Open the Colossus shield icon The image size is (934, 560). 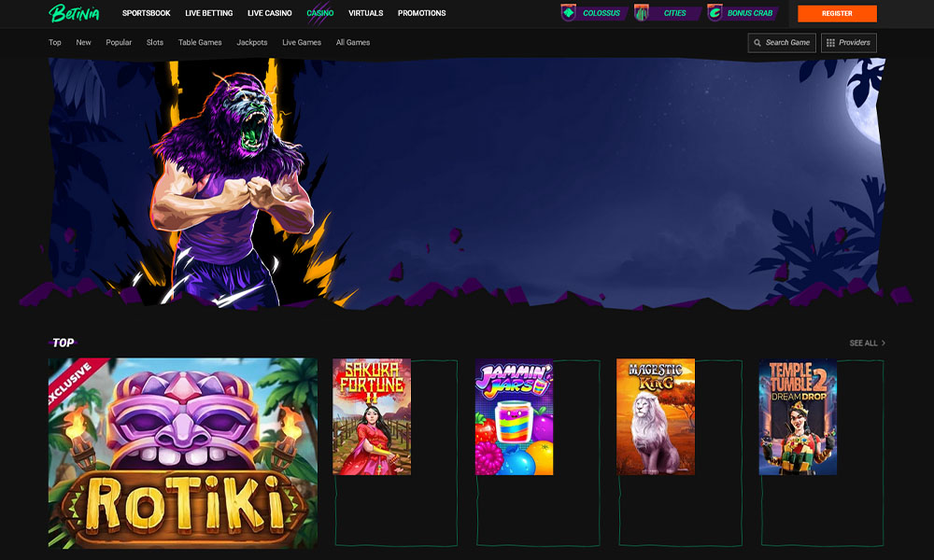tap(569, 12)
